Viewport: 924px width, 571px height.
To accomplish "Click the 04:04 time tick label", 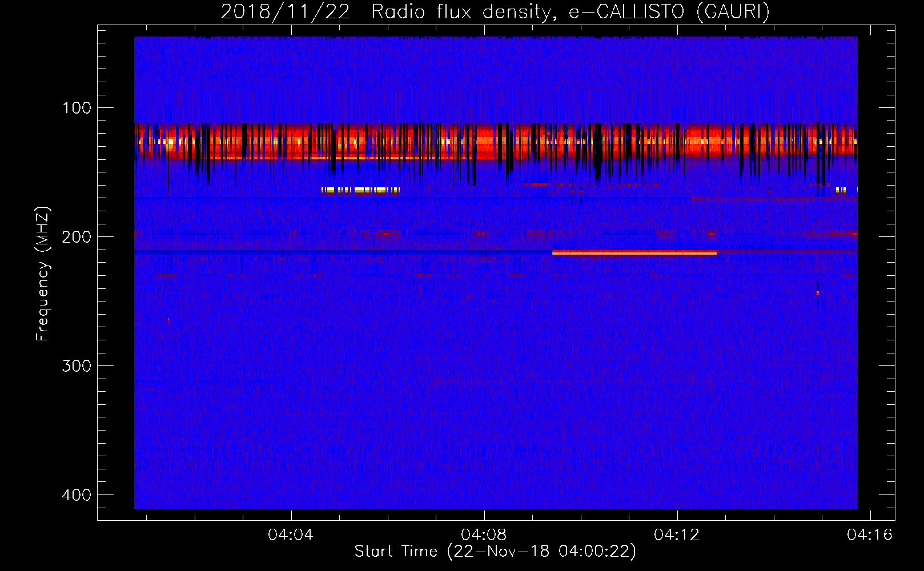I will point(291,535).
